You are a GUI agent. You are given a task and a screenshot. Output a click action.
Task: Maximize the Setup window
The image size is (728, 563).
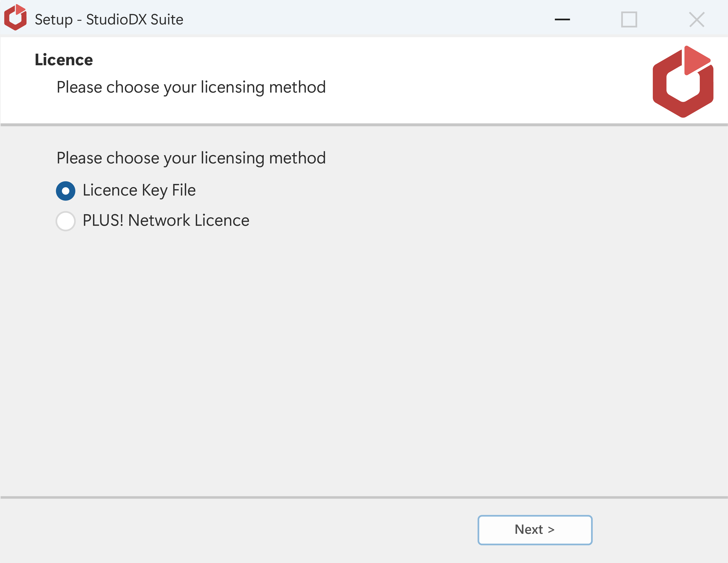(x=629, y=19)
